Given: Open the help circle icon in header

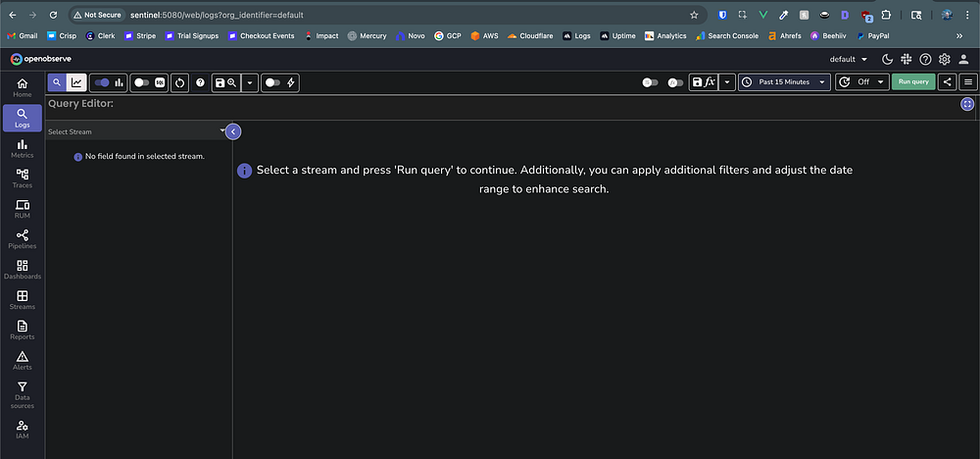Looking at the screenshot, I should pyautogui.click(x=925, y=60).
